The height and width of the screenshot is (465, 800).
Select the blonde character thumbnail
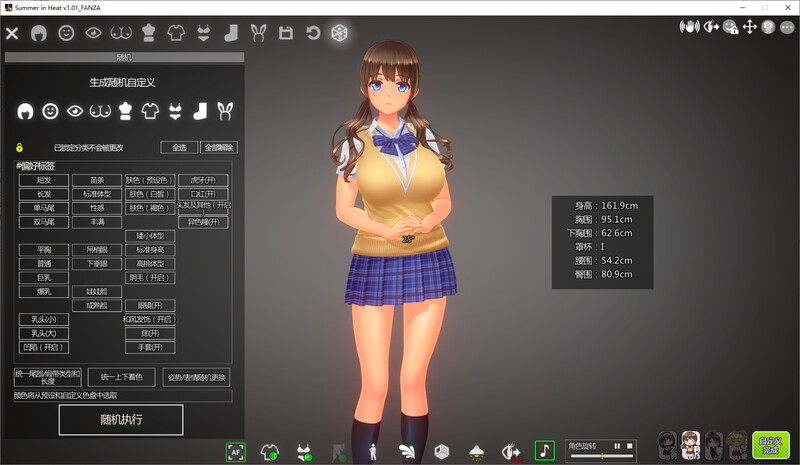737,445
